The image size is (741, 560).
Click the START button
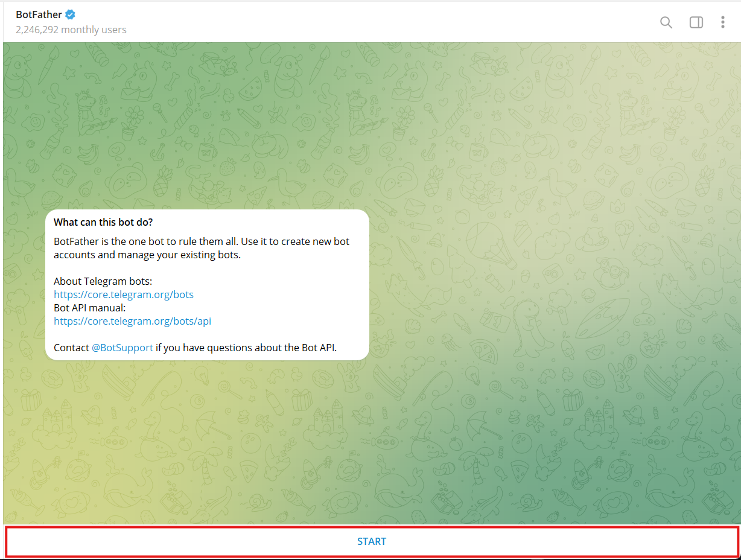[371, 541]
